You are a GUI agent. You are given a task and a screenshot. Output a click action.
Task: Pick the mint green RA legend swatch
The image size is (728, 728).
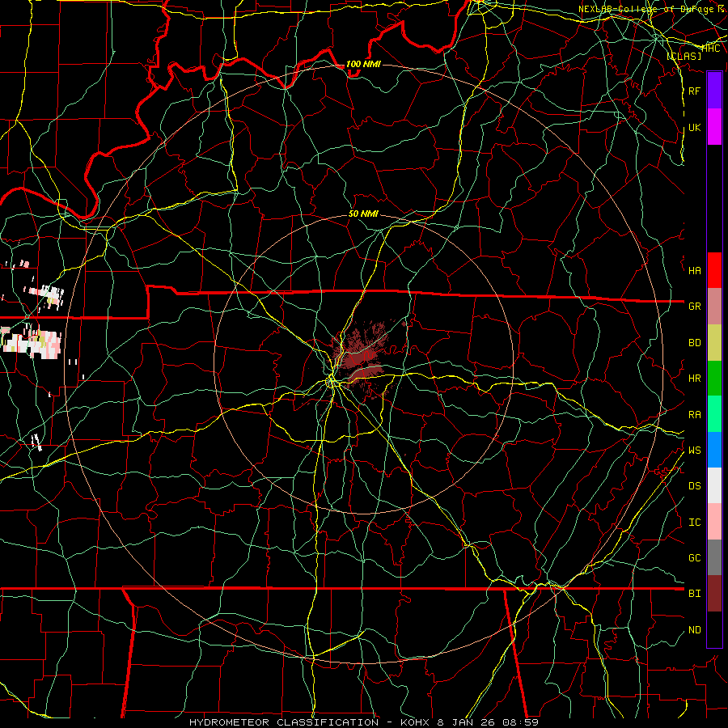coord(714,414)
